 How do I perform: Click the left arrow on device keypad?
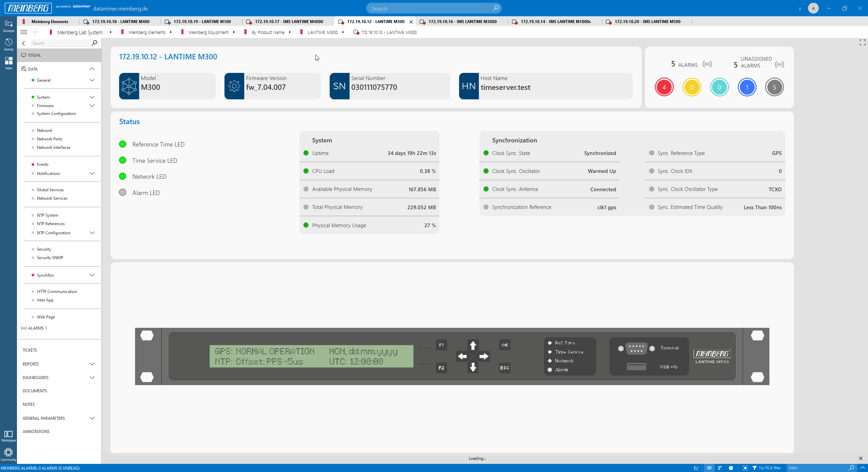click(462, 356)
